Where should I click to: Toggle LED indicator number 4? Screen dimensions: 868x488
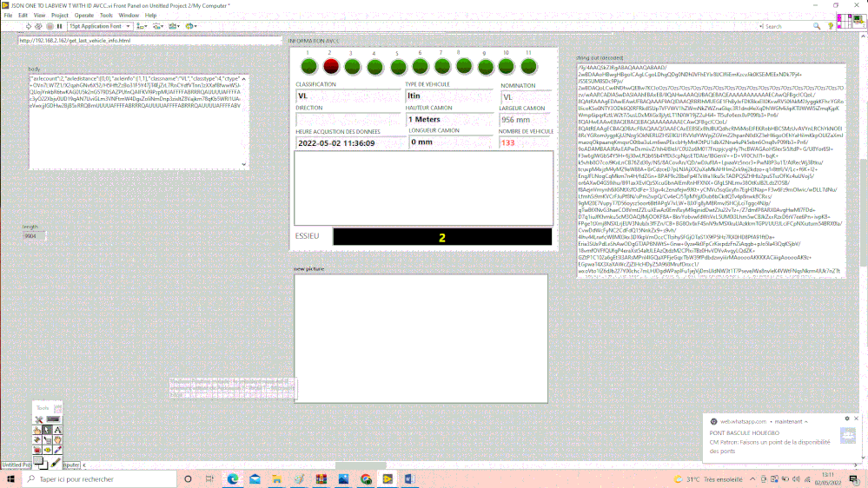(x=374, y=68)
